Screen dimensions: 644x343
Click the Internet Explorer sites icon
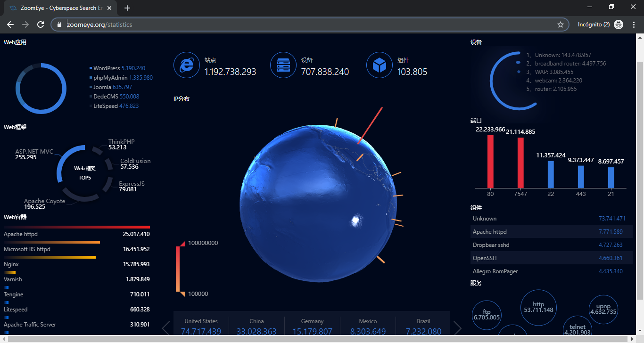coord(187,65)
